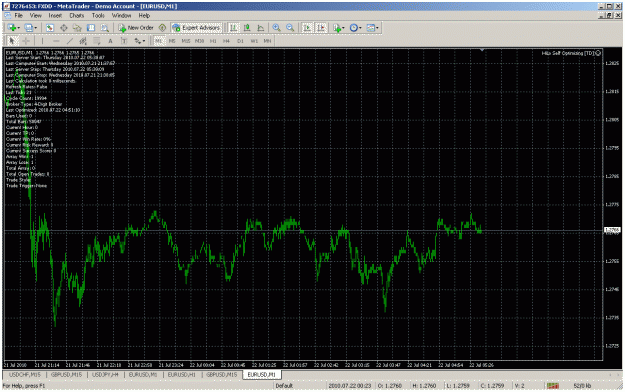Toggle chart Auto Scroll
Screen dimensions: 625x392
coord(307,28)
